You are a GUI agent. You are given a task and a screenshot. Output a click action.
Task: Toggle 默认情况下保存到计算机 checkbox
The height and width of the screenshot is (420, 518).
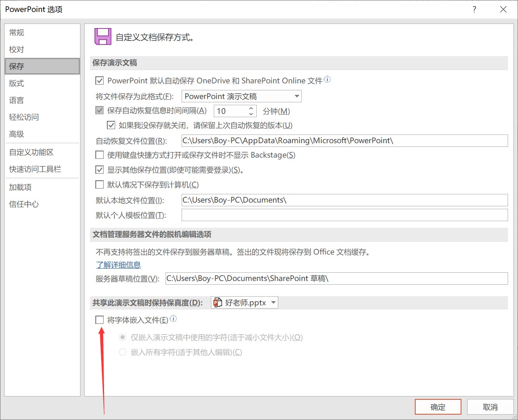[x=99, y=184]
